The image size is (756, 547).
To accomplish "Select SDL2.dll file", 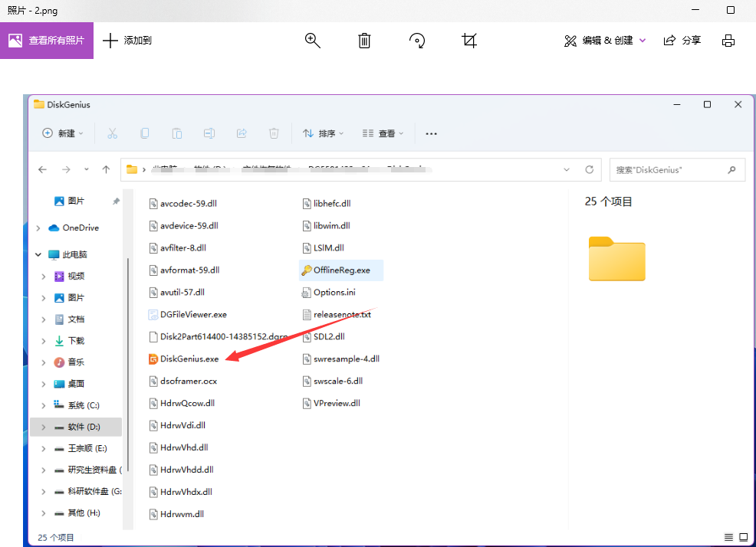I will [x=323, y=336].
